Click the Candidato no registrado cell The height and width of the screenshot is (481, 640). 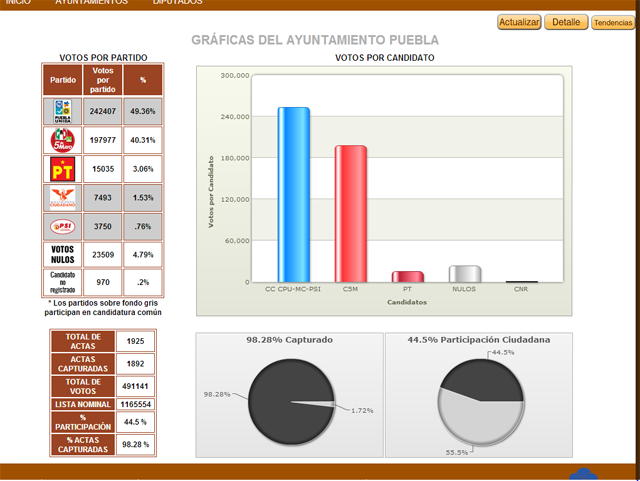[x=62, y=282]
